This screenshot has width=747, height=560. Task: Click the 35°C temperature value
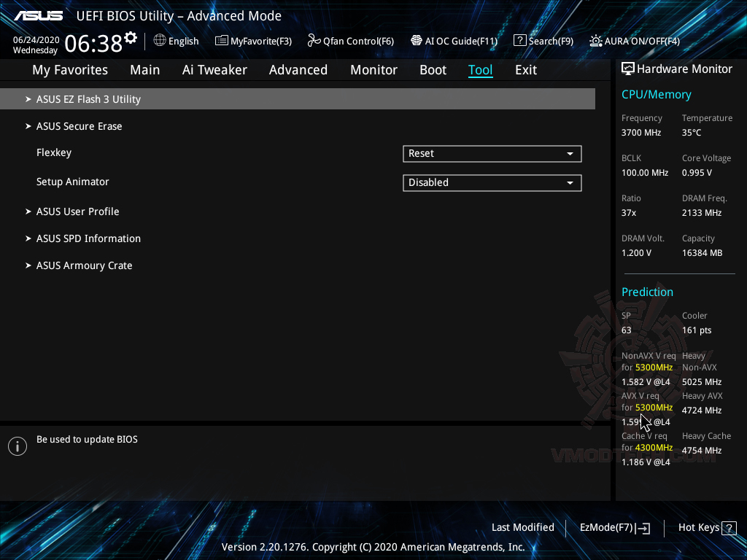click(692, 133)
